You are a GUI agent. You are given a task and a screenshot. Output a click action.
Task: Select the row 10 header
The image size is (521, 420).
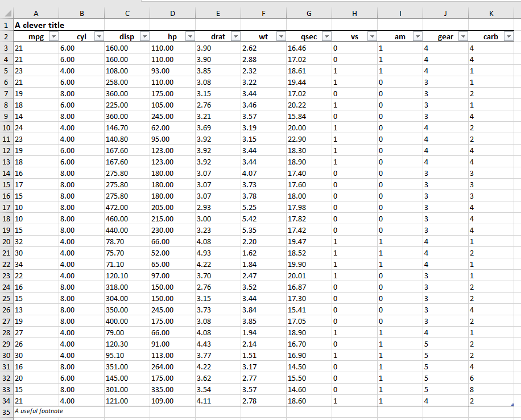pos(6,127)
